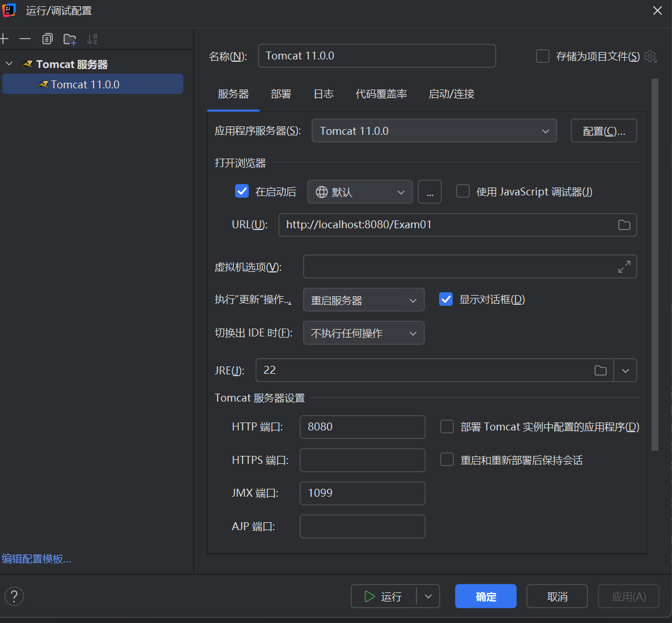
Task: Click the IntelliJ logo in title bar
Action: click(9, 10)
